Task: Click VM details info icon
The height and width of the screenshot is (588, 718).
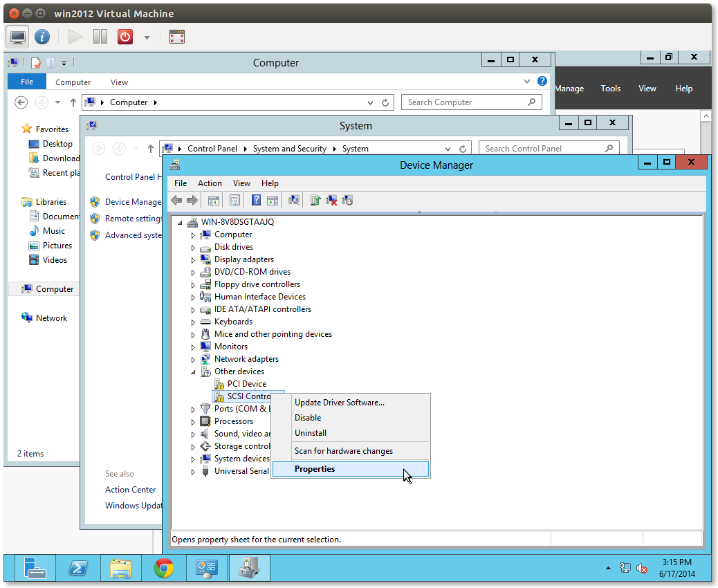Action: [42, 37]
